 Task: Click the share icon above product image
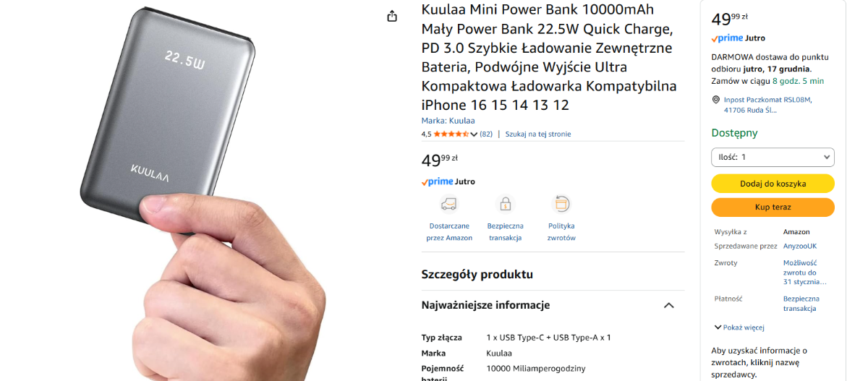[392, 16]
